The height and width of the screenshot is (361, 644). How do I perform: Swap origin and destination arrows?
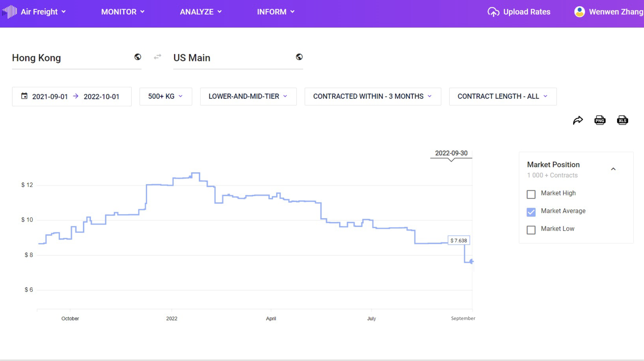tap(157, 57)
